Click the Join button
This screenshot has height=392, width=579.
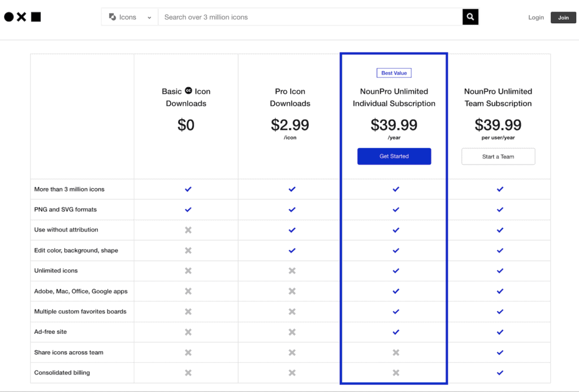pos(563,18)
